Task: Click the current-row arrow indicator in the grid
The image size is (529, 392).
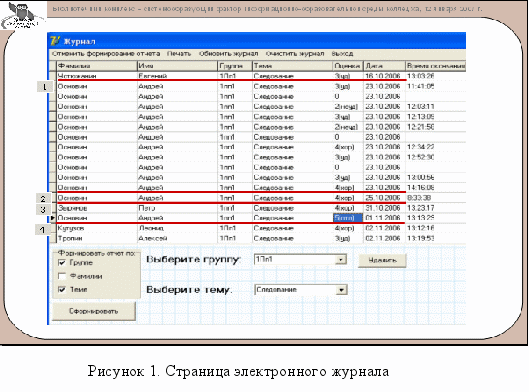Action: [53, 218]
